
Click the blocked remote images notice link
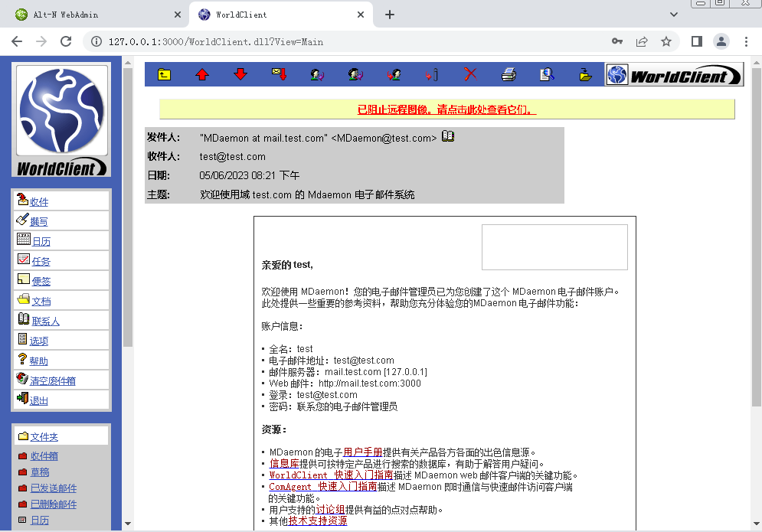[x=446, y=109]
